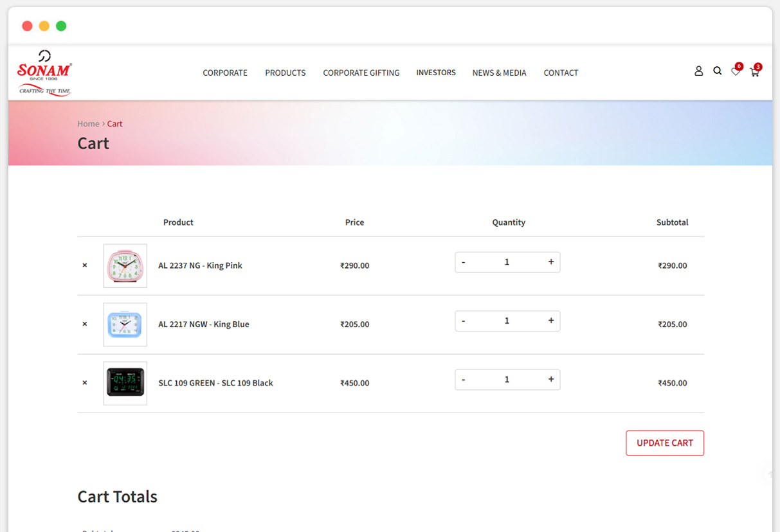Open the wishlist heart icon
Viewport: 780px width, 532px height.
click(736, 72)
